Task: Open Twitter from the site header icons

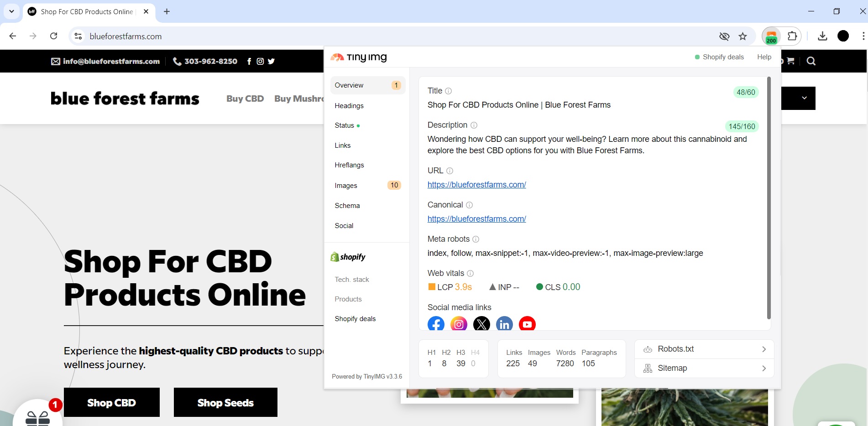Action: click(271, 61)
